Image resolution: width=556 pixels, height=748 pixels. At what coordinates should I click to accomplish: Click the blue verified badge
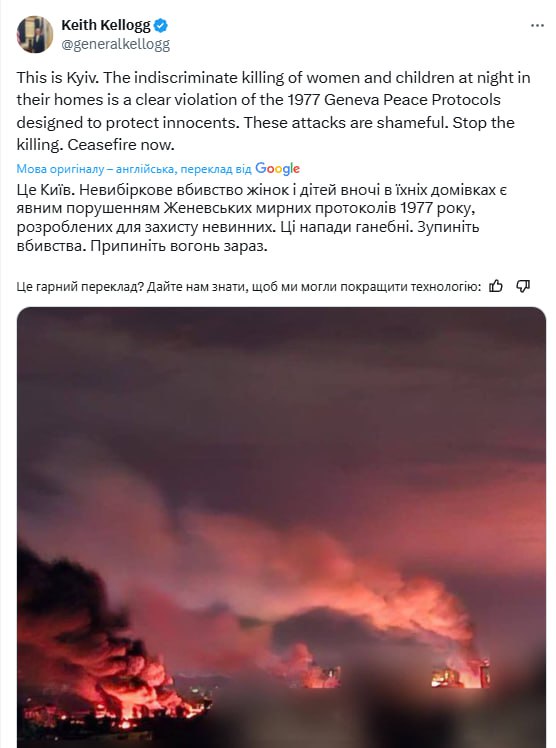(x=161, y=25)
